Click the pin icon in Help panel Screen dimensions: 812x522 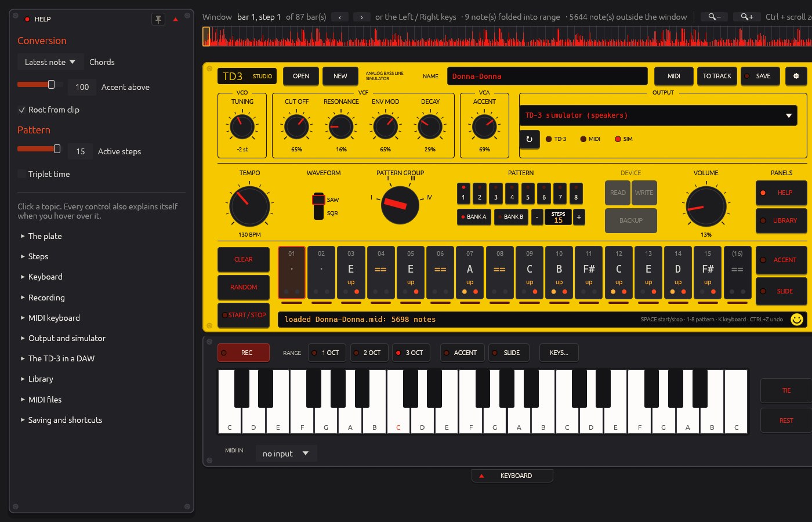tap(158, 19)
